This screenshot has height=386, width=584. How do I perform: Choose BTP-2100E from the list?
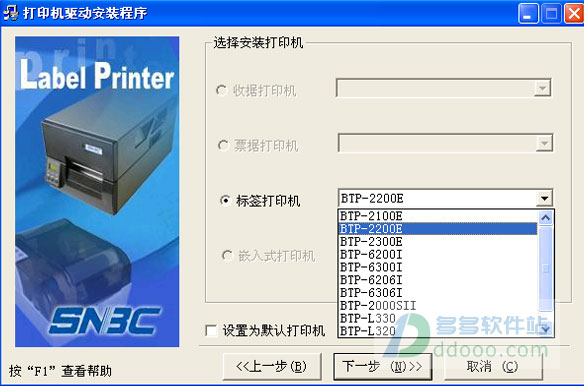point(437,216)
